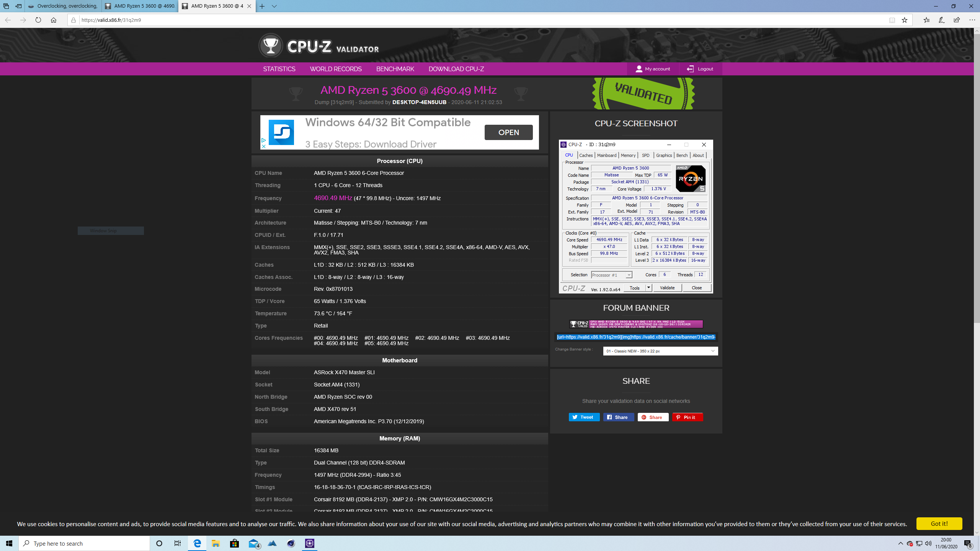Open Task View from the taskbar
980x551 pixels.
coord(178,543)
